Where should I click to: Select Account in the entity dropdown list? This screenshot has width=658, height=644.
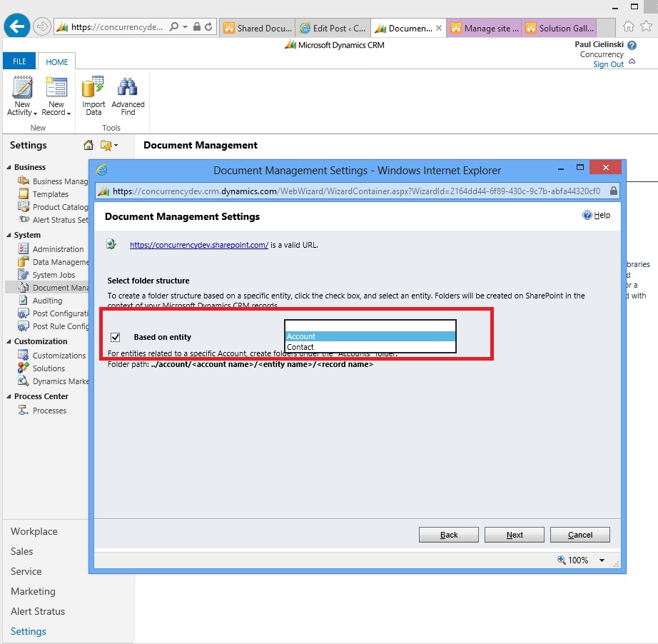(x=370, y=336)
